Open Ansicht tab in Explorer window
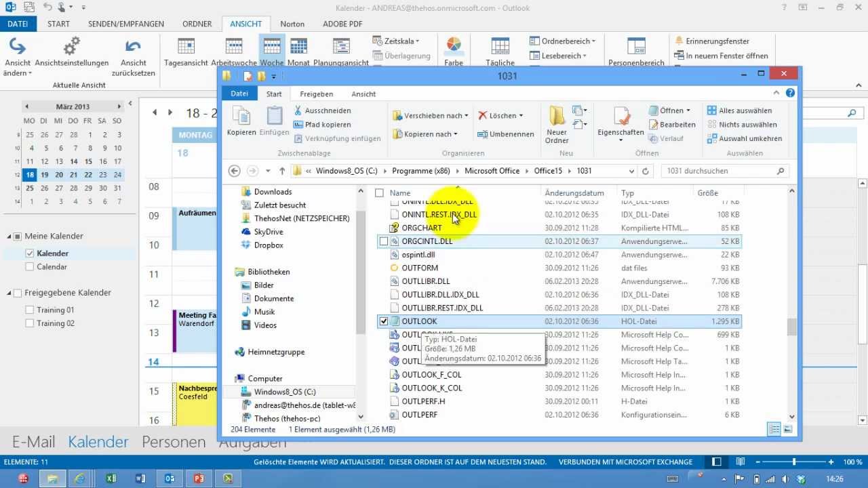Viewport: 868px width, 488px height. click(363, 94)
